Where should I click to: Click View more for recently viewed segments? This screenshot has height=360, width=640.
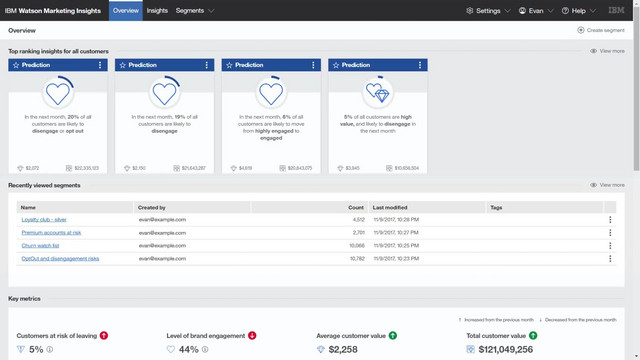tap(612, 185)
